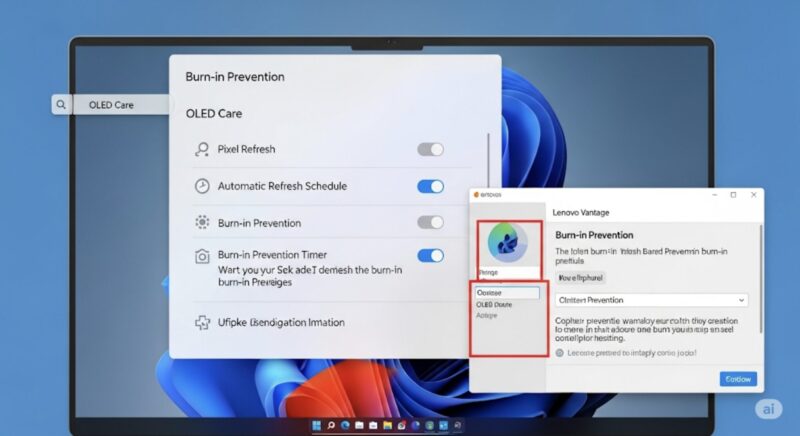Screen dimensions: 800x436
Task: Click the orange app icon in Lenovo Vantage title bar
Action: [476, 195]
